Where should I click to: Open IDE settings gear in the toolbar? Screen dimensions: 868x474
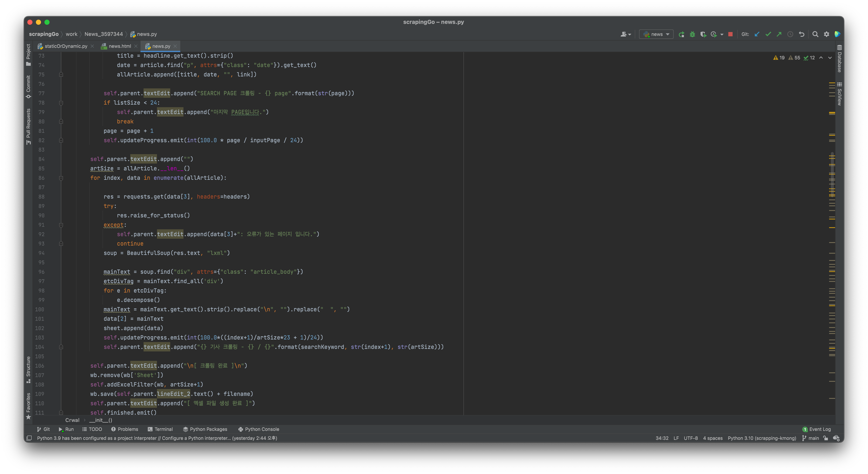click(826, 34)
